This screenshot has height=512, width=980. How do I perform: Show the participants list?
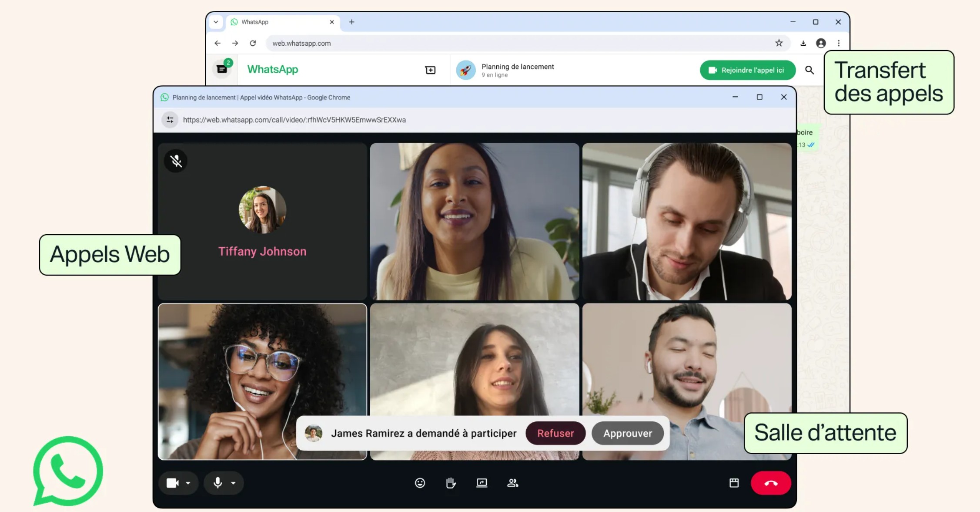[513, 483]
